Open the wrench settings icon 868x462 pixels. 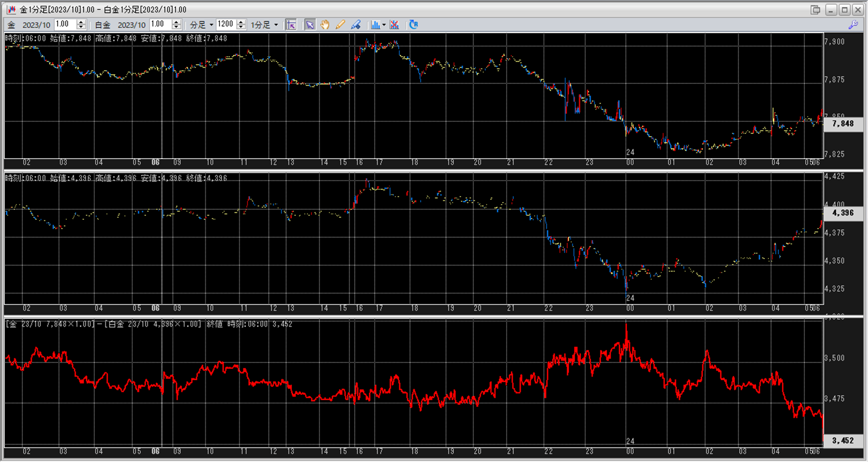853,25
